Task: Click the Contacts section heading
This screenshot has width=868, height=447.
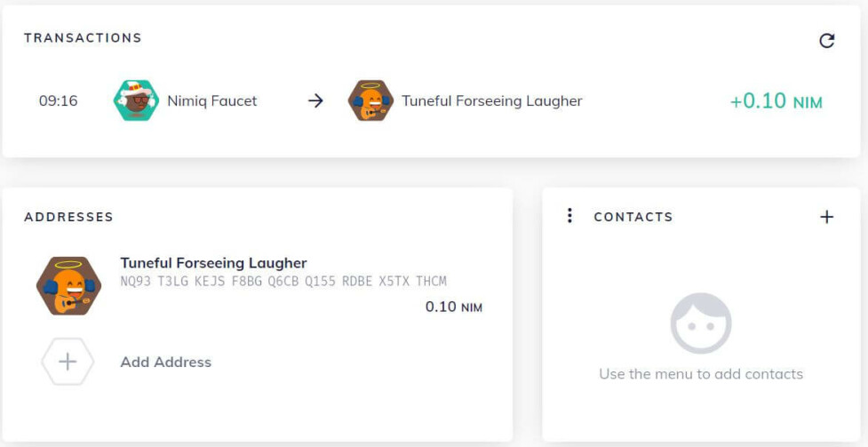Action: click(633, 217)
